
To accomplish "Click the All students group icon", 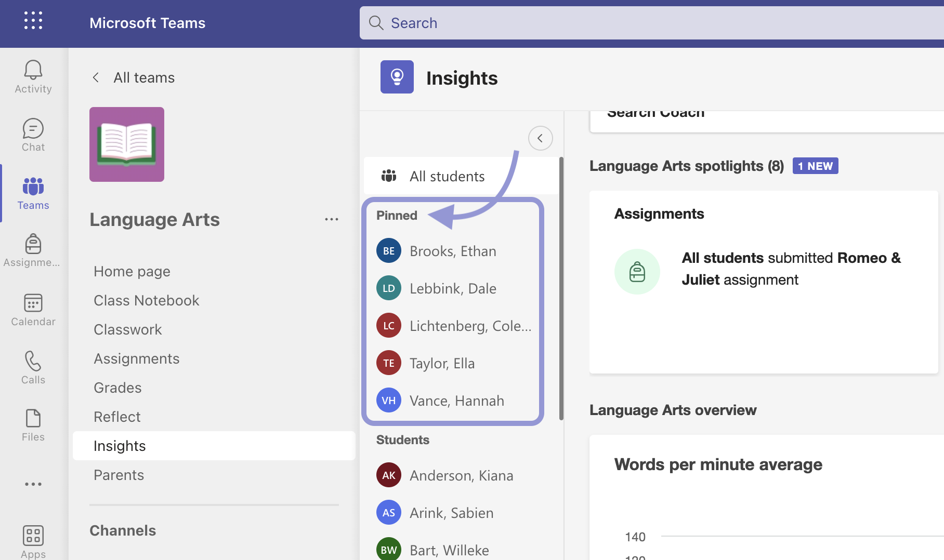I will pos(388,176).
